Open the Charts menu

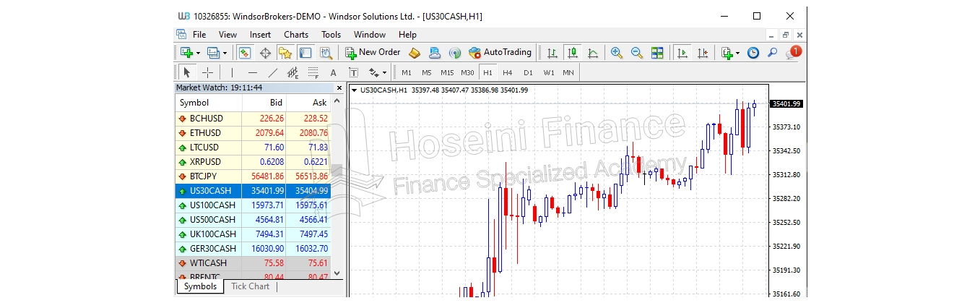pyautogui.click(x=296, y=34)
